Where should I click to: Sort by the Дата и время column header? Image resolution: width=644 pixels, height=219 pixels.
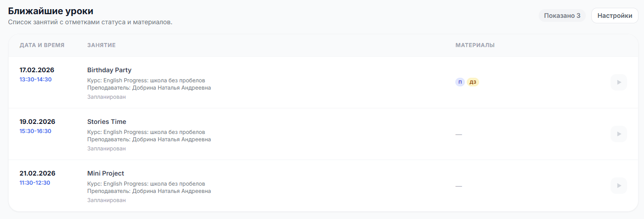[42, 45]
